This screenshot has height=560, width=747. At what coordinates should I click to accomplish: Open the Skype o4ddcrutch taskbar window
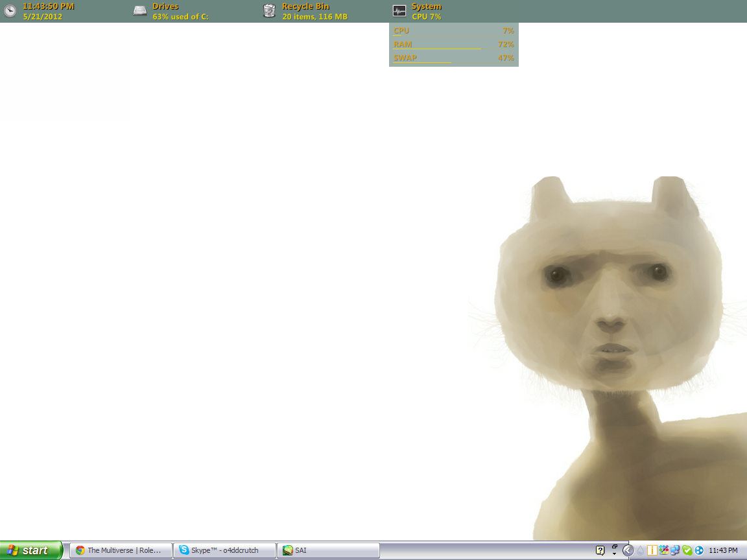(x=225, y=550)
